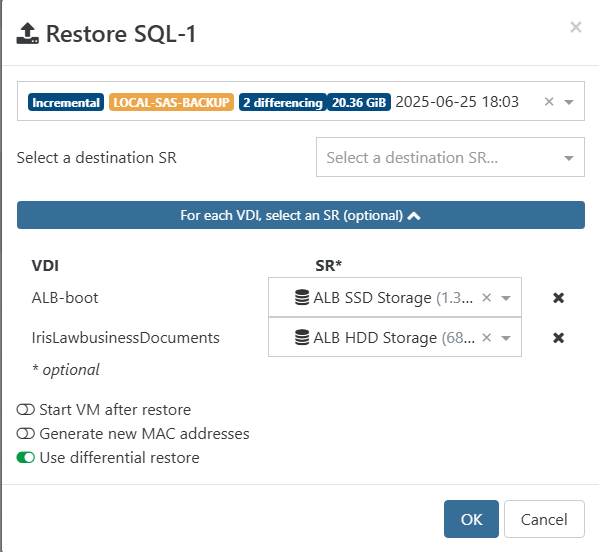Confirm restore with OK
This screenshot has height=552, width=599.
471,519
